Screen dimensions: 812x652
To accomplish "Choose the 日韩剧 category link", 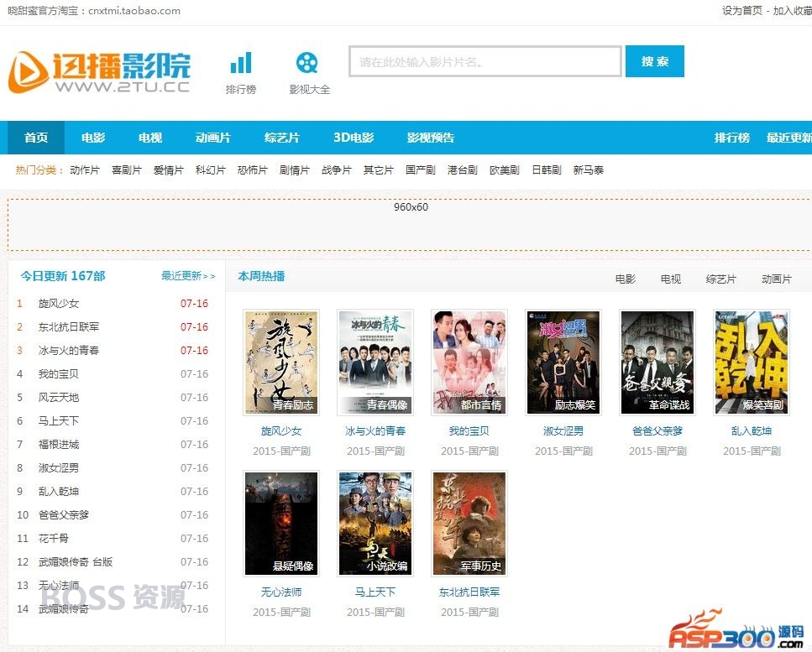I will (547, 170).
